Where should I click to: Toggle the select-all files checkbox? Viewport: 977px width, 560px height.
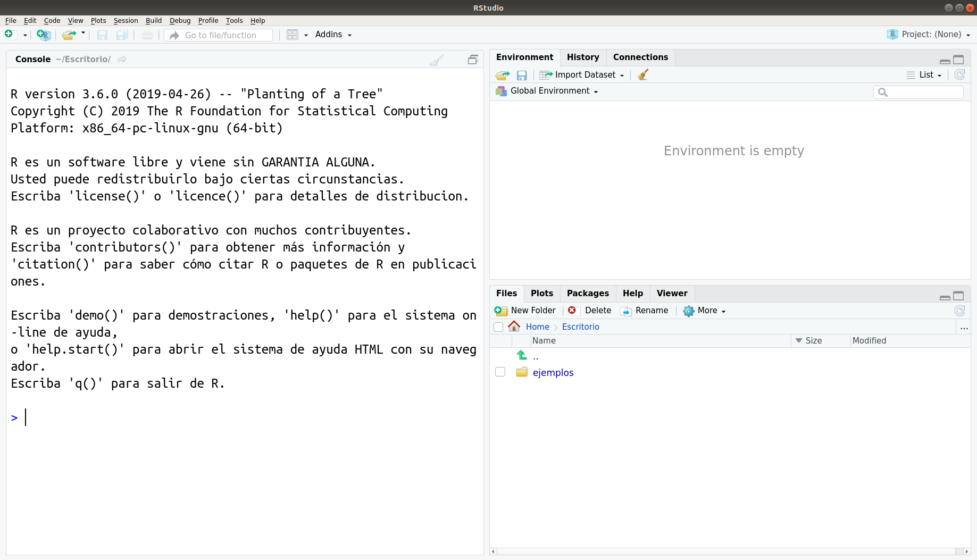click(x=498, y=327)
